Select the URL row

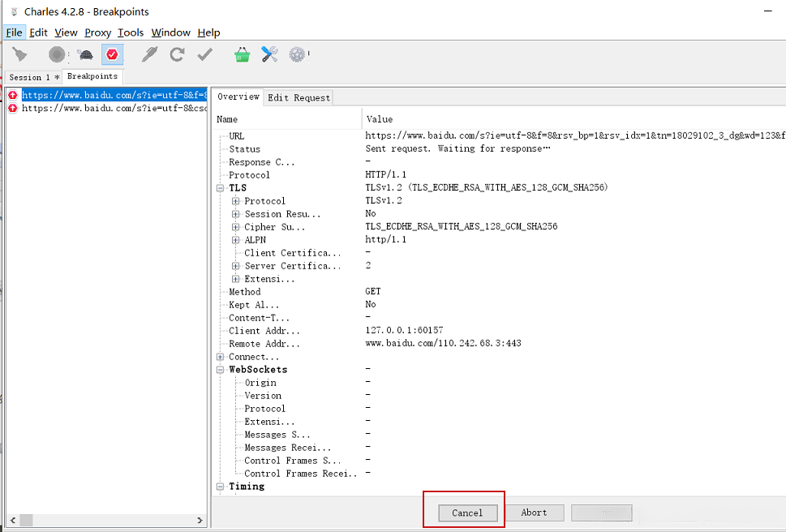(x=499, y=135)
